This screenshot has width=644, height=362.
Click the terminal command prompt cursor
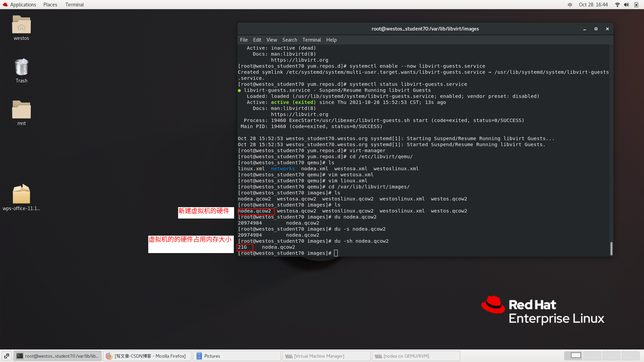[336, 253]
